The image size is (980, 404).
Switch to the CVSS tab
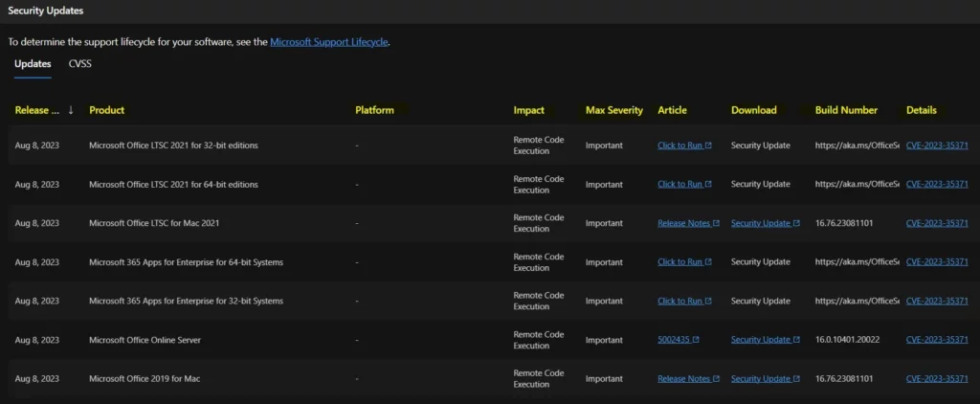[80, 64]
